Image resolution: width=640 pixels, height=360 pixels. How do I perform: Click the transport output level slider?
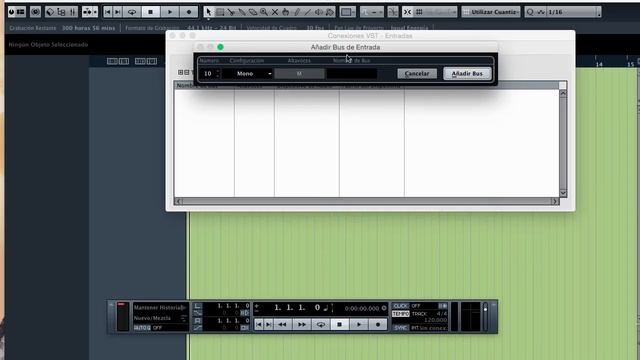[x=485, y=317]
